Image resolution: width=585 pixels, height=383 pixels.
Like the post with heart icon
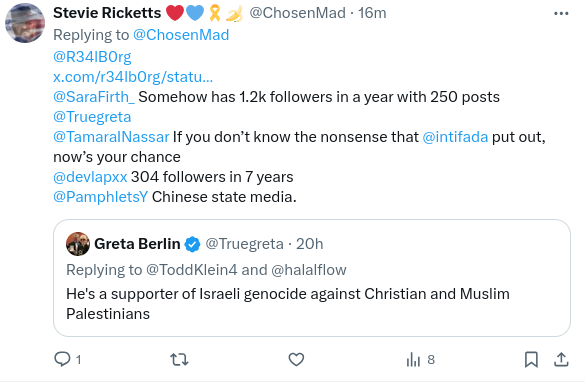pyautogui.click(x=296, y=360)
